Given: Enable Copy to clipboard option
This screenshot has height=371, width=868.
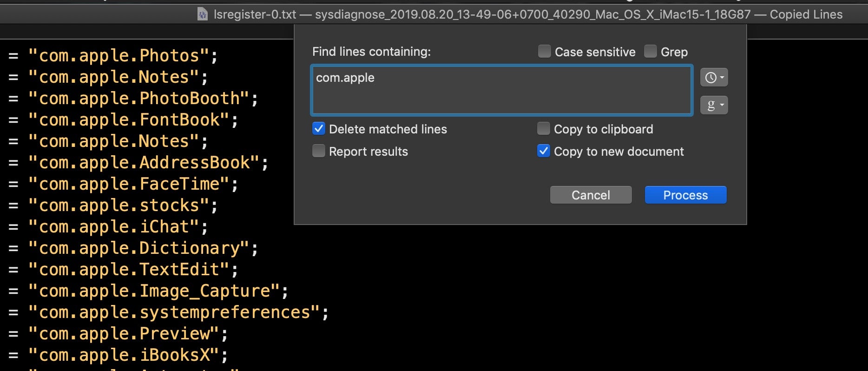Looking at the screenshot, I should pos(544,129).
